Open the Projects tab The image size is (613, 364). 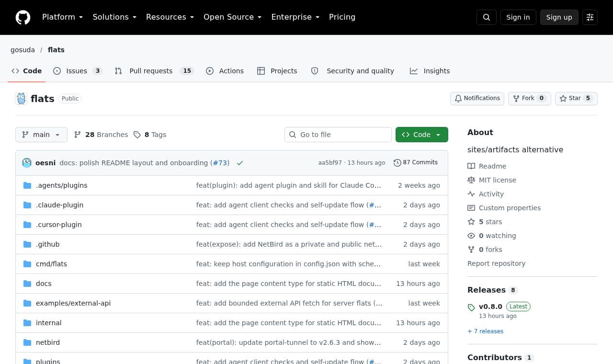tap(277, 71)
